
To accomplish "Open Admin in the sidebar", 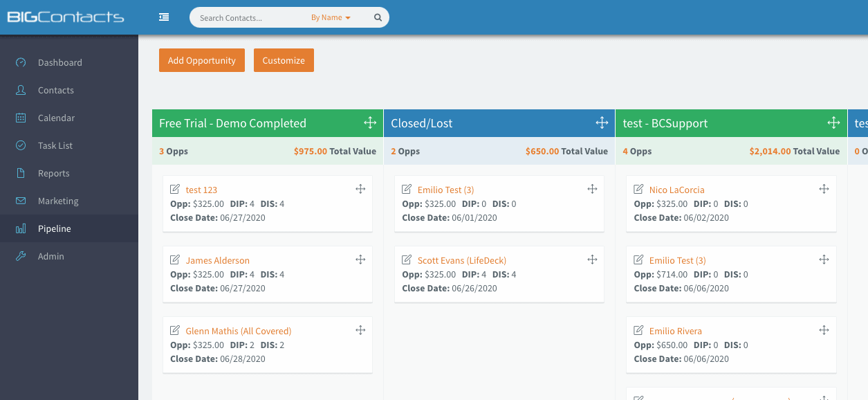I will pyautogui.click(x=69, y=256).
